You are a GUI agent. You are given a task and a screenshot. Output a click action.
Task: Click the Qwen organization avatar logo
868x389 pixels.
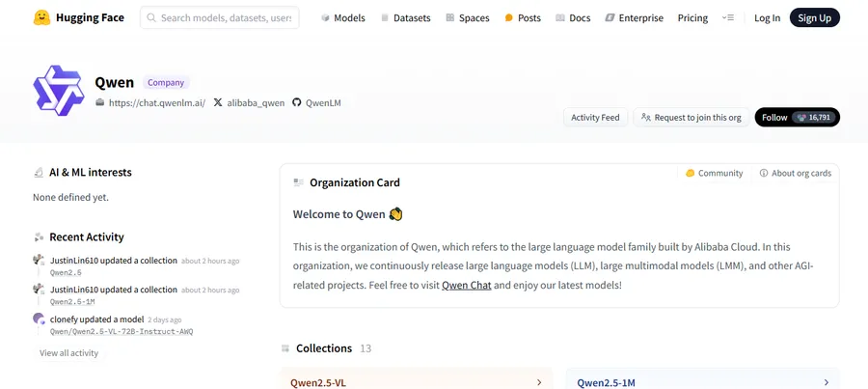[x=59, y=91]
